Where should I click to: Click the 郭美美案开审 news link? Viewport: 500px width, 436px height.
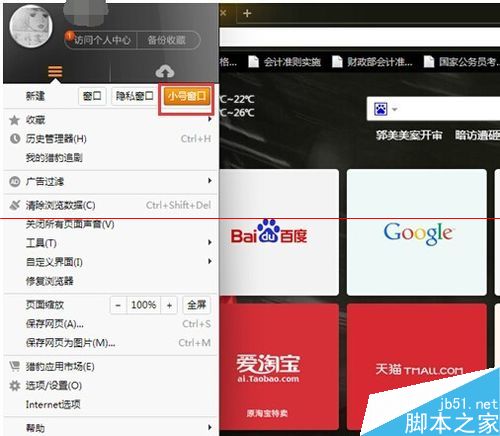(x=409, y=135)
